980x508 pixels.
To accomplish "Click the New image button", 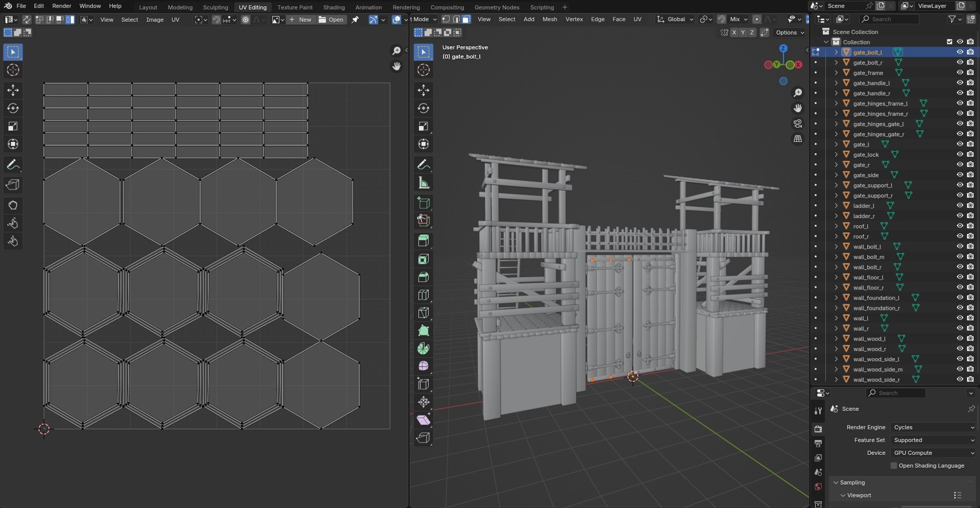I will pyautogui.click(x=300, y=19).
